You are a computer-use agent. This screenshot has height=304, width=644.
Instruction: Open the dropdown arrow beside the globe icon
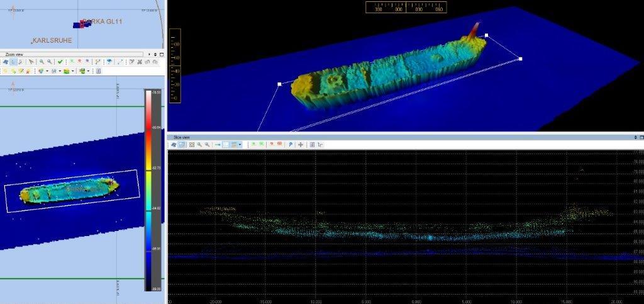click(x=47, y=71)
